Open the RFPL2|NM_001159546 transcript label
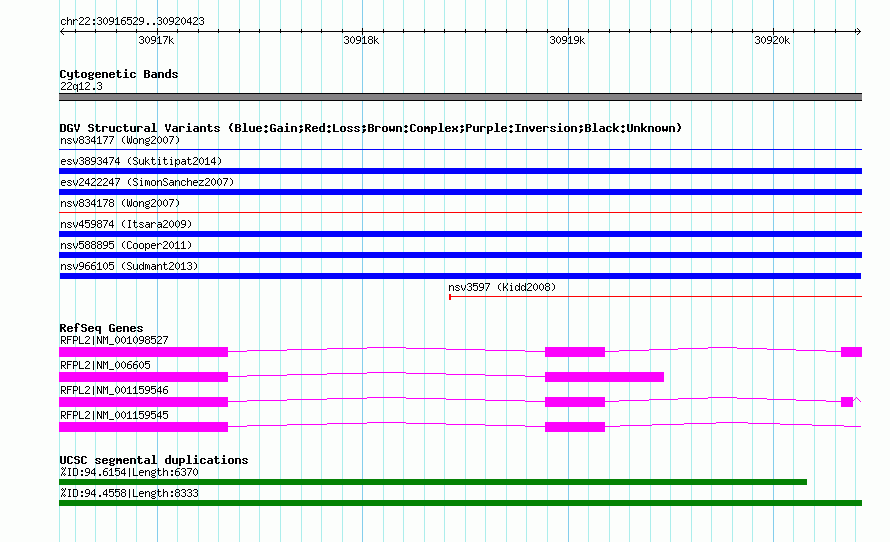 coord(114,390)
